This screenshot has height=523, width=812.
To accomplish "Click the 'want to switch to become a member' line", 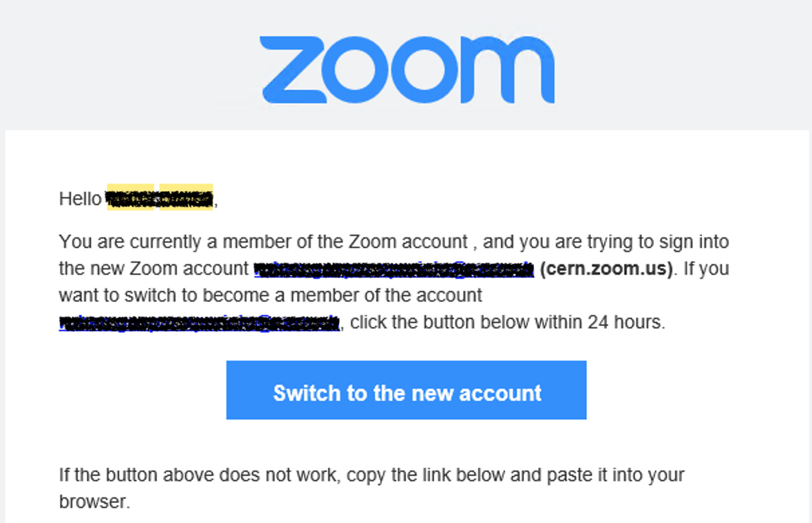I will (x=271, y=296).
